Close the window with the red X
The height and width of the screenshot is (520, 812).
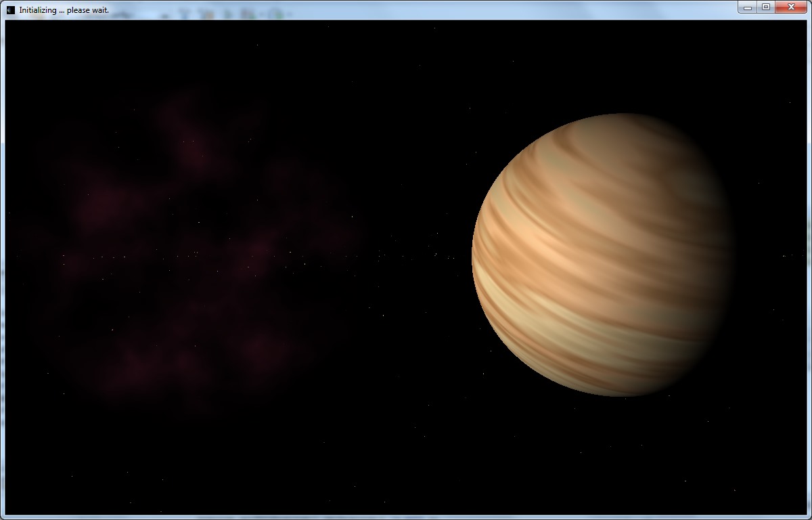790,7
